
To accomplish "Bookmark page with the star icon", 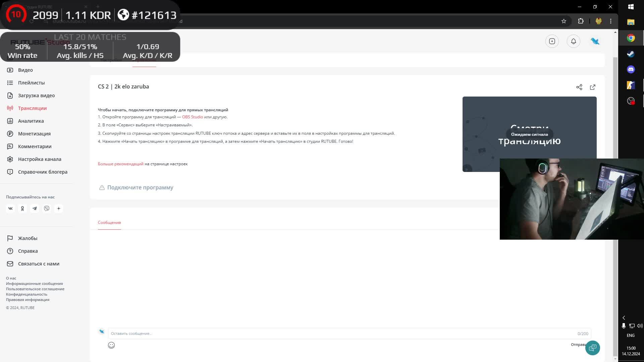I will (x=564, y=21).
